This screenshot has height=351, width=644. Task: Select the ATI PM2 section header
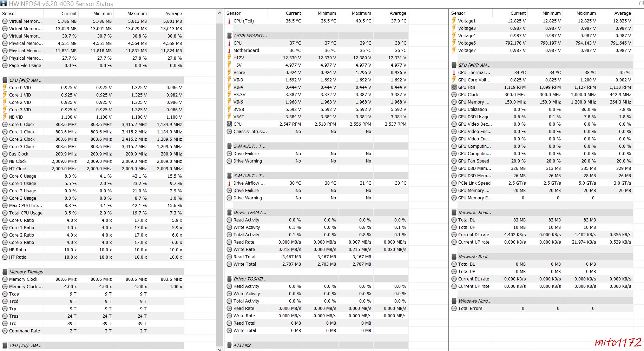click(316, 345)
